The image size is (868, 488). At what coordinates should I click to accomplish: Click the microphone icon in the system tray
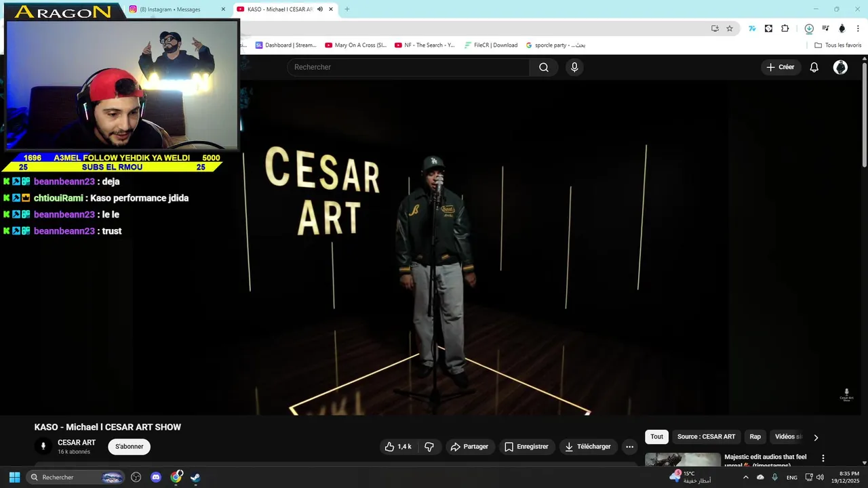[x=775, y=477]
